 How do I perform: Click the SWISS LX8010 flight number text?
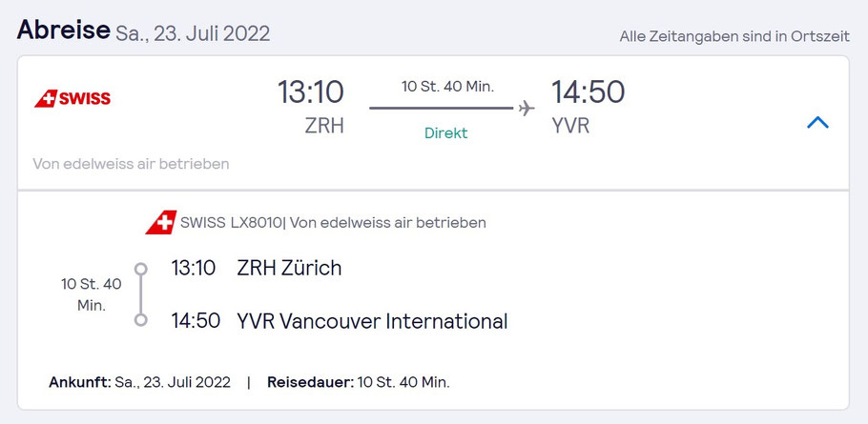pos(231,223)
